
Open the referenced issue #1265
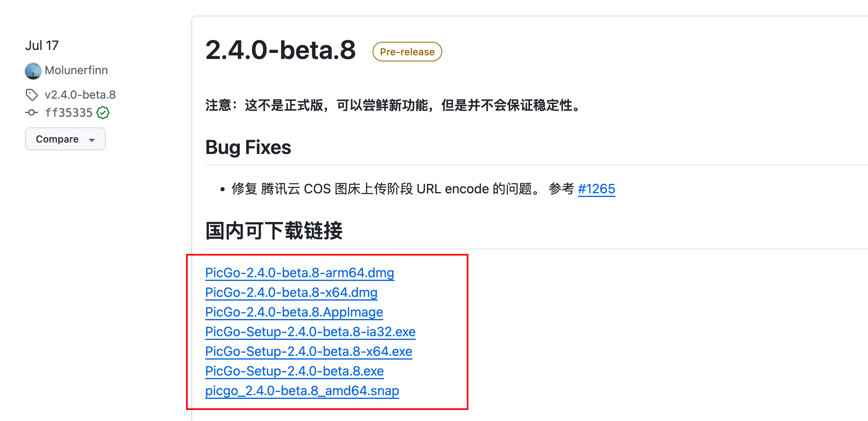(x=596, y=189)
